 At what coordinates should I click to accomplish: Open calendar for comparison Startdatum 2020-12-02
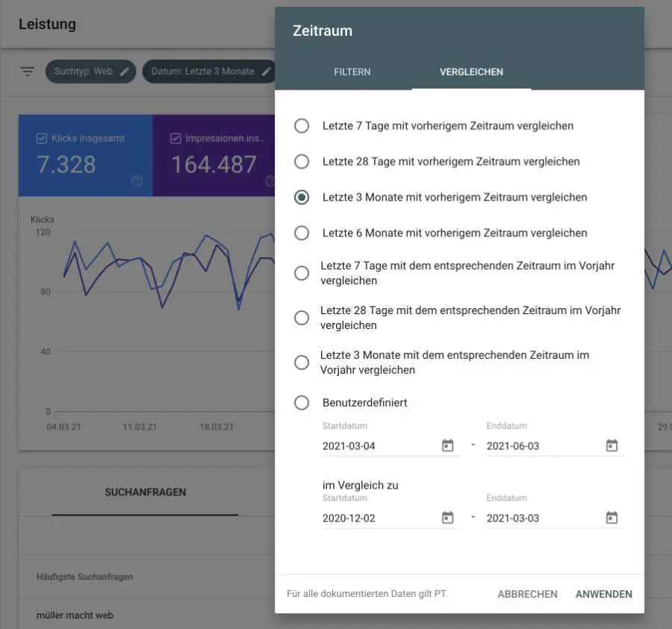[447, 518]
